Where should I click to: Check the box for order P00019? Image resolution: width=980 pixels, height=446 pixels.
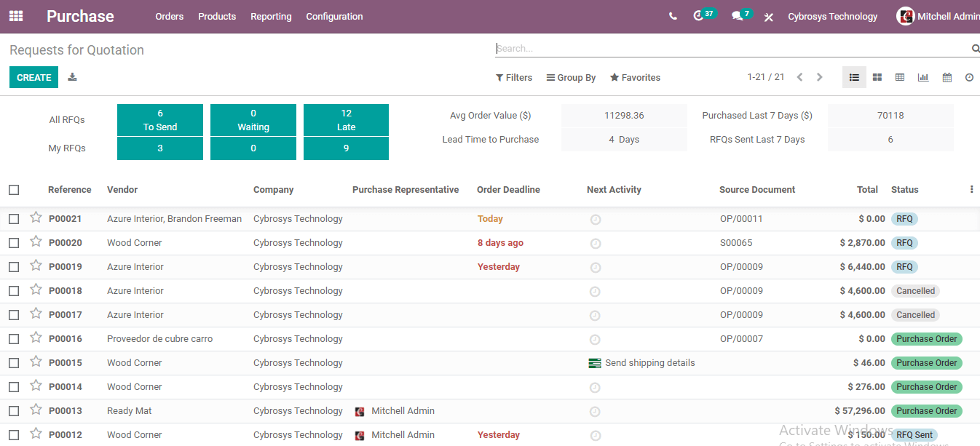[x=14, y=267]
